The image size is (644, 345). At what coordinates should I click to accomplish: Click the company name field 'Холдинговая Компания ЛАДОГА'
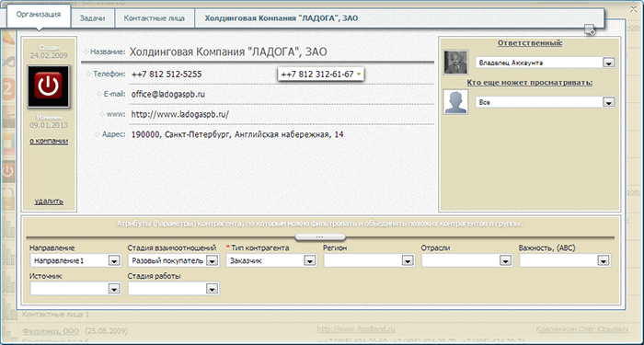point(228,52)
